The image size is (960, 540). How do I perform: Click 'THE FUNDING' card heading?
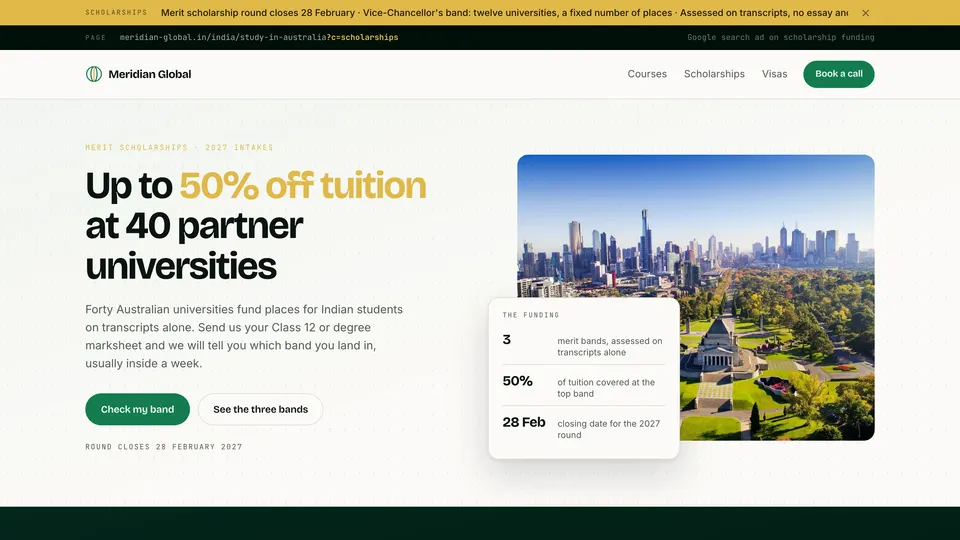click(x=531, y=315)
